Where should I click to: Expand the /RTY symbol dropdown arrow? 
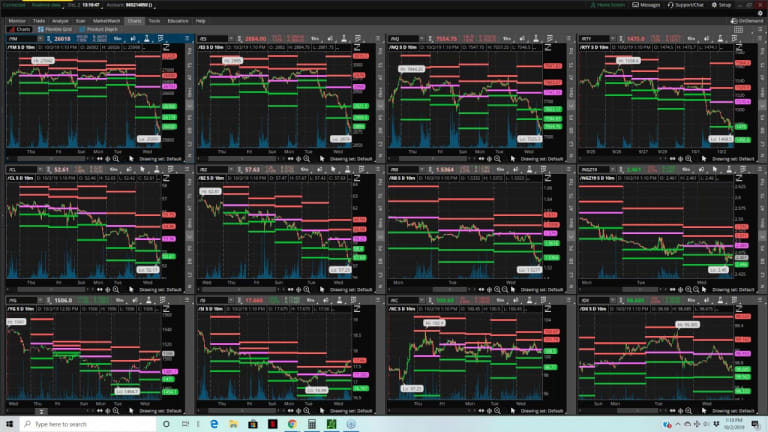[613, 39]
